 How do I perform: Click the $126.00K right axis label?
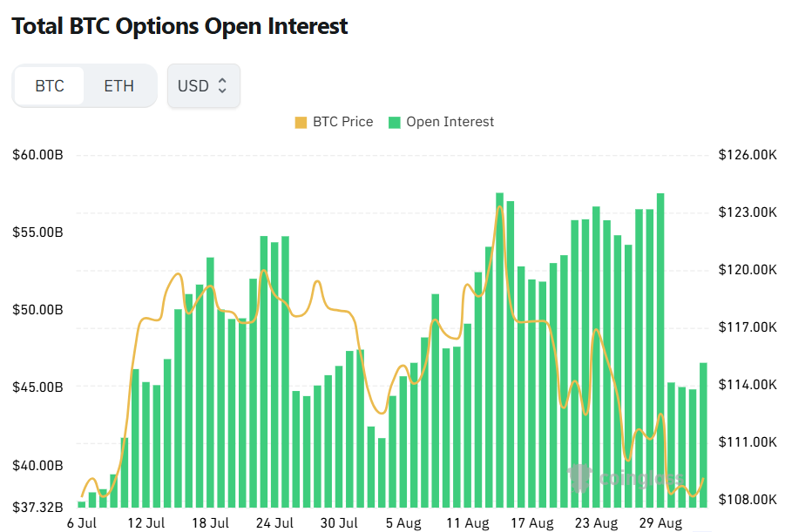748,155
